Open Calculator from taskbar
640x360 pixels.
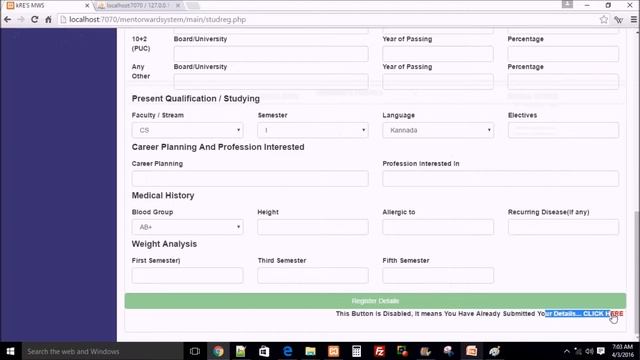(356, 351)
